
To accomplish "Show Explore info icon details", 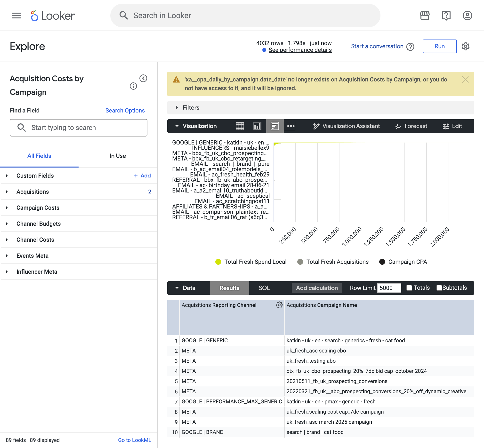I will point(133,86).
